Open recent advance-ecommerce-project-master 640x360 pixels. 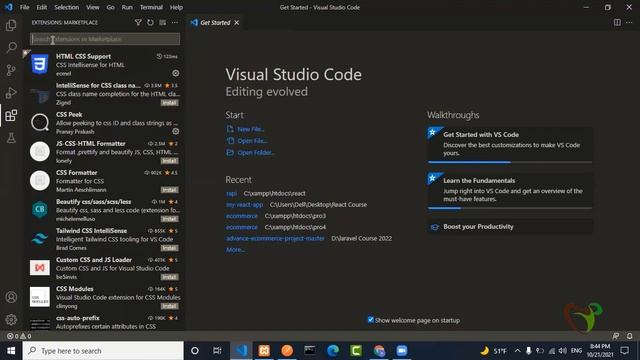point(275,238)
